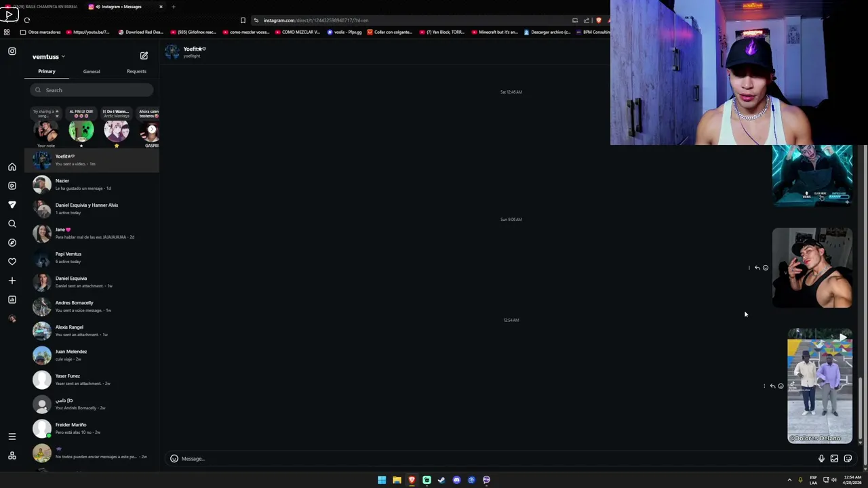The width and height of the screenshot is (868, 488).
Task: Show the next notes with arrow button
Action: [152, 129]
